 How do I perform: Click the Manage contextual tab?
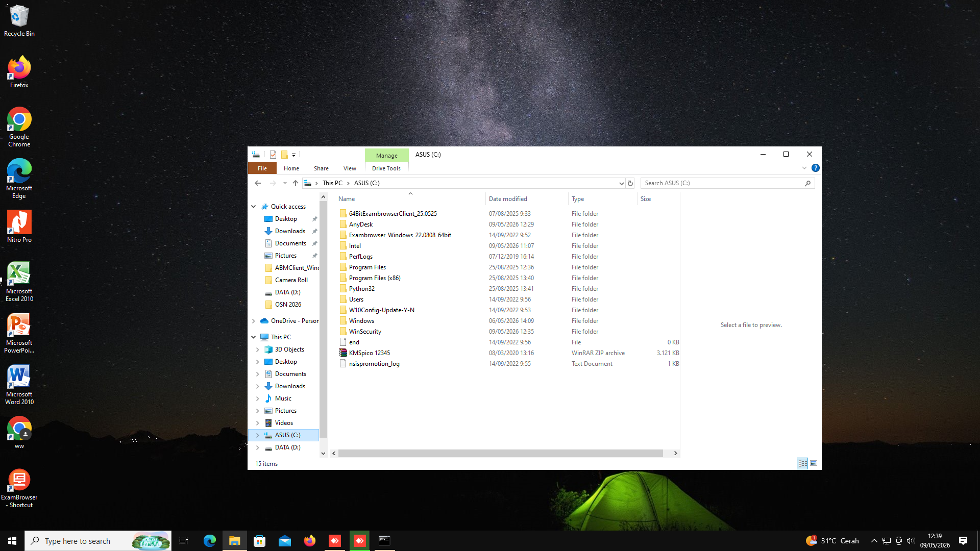387,156
